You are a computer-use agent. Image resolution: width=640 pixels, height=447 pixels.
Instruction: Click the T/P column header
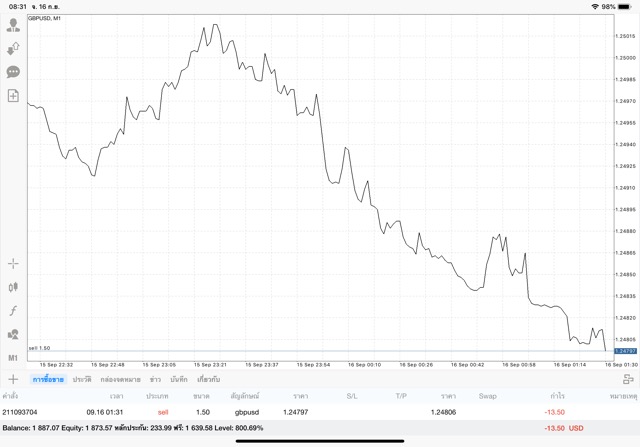(401, 396)
